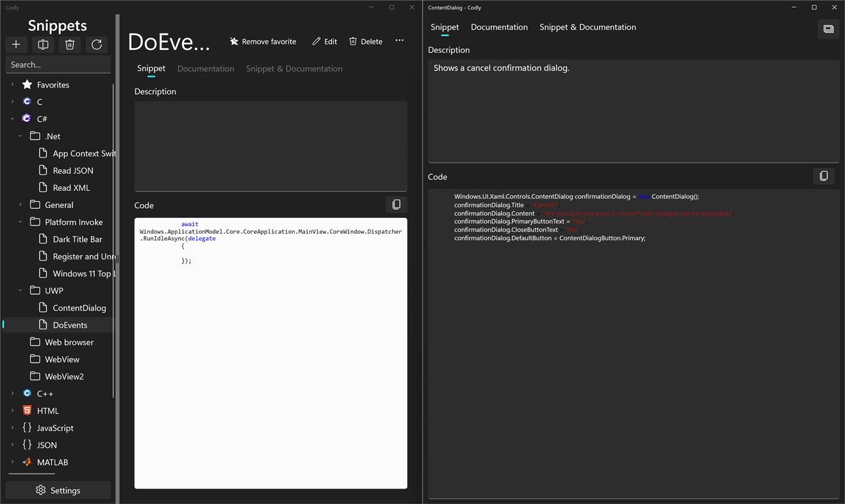Click the .Net folder icon
The height and width of the screenshot is (504, 845).
[35, 136]
